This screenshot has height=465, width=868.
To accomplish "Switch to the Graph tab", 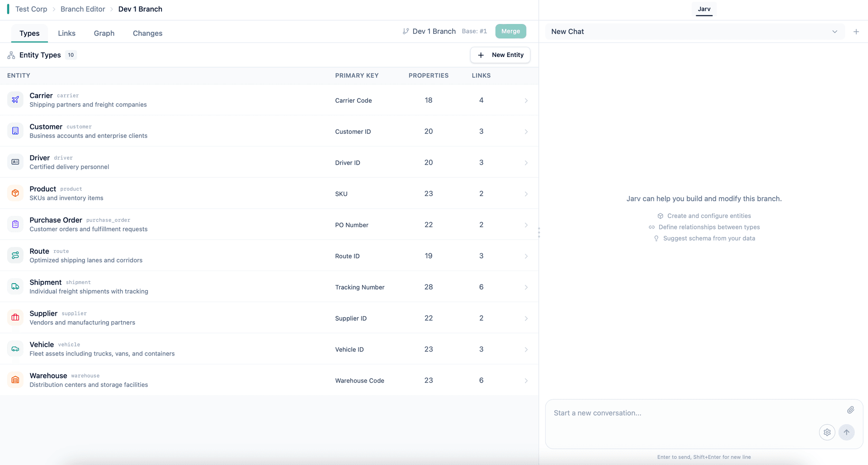I will click(x=104, y=33).
